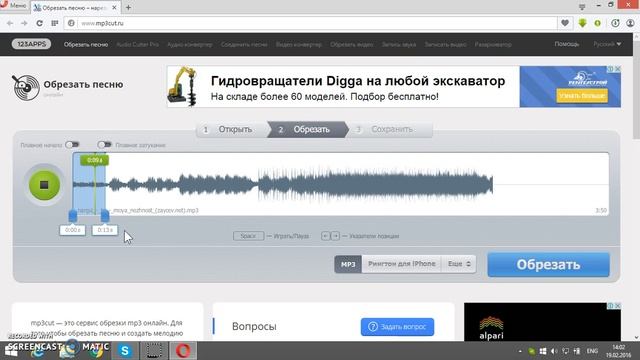Open "Обрезать видео" in navigation
640x360 pixels.
pos(352,44)
